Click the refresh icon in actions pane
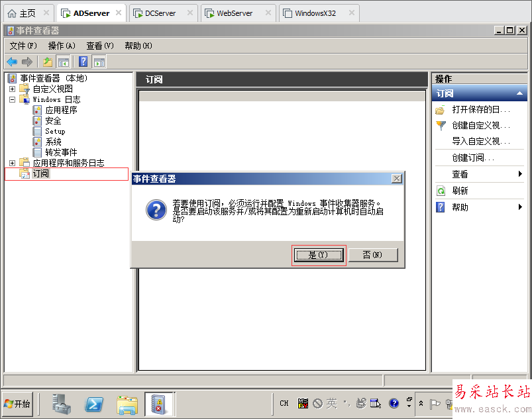The height and width of the screenshot is (419, 532). pyautogui.click(x=441, y=191)
